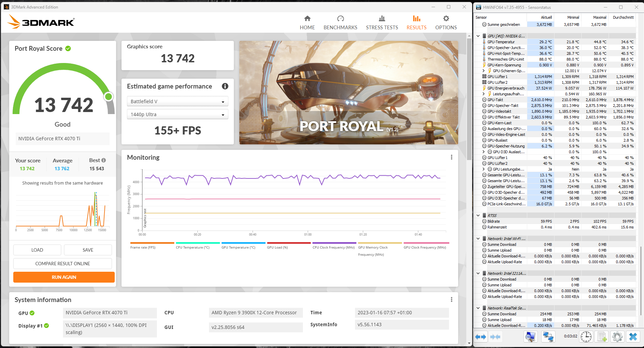Click the two networked monitors icon
Image resolution: width=644 pixels, height=348 pixels.
[548, 337]
